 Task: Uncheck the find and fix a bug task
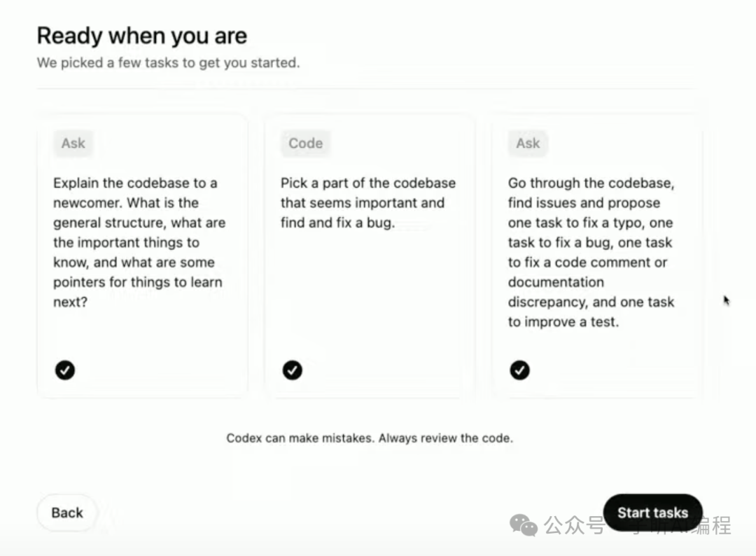[x=293, y=370]
